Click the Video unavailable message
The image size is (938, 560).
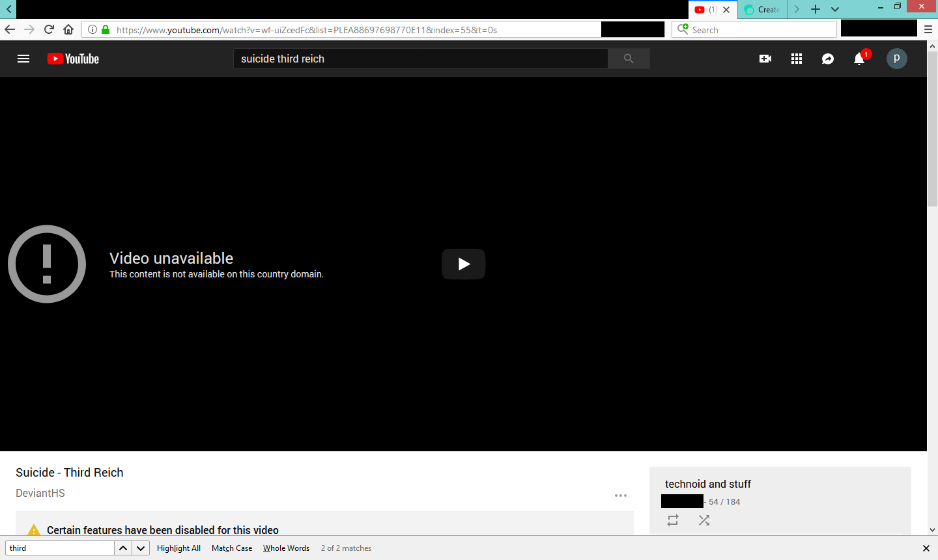171,258
